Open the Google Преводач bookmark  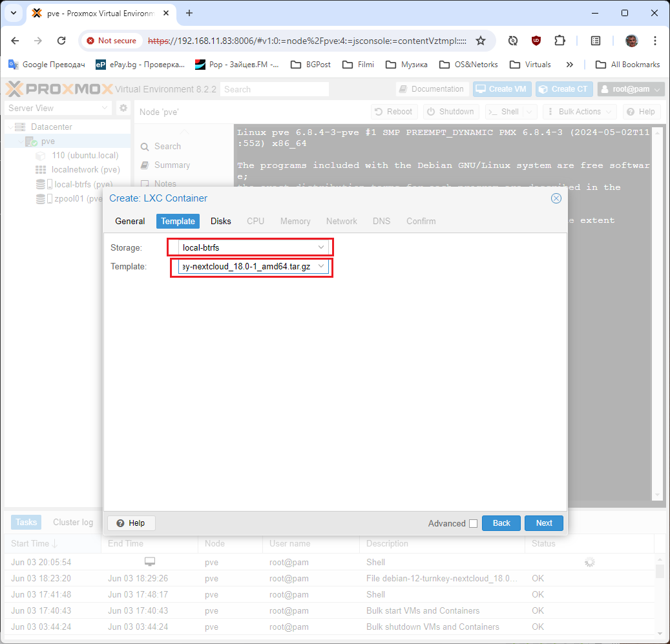(x=47, y=65)
